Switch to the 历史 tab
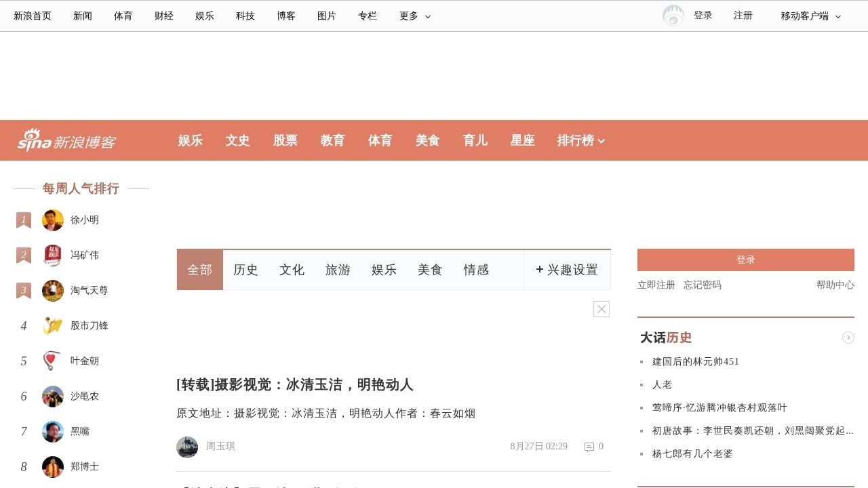The width and height of the screenshot is (868, 488). (x=246, y=270)
